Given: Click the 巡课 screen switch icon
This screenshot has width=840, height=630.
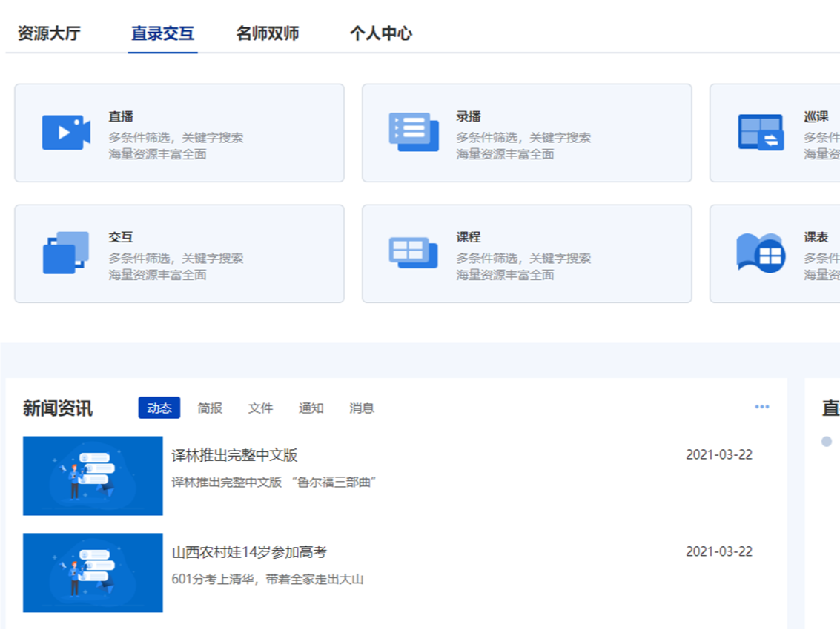Looking at the screenshot, I should pyautogui.click(x=761, y=133).
